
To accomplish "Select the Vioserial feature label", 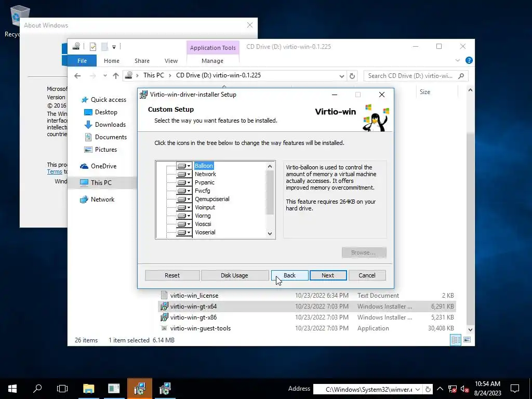I will 205,232.
